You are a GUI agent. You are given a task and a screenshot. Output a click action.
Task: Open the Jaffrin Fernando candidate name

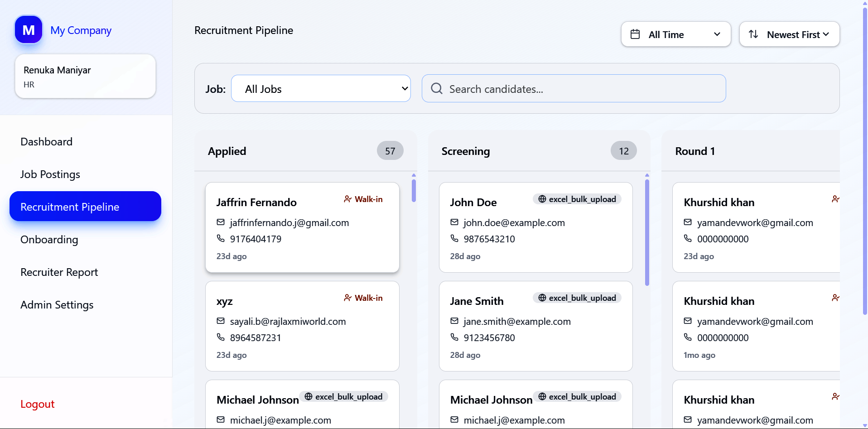pyautogui.click(x=256, y=202)
